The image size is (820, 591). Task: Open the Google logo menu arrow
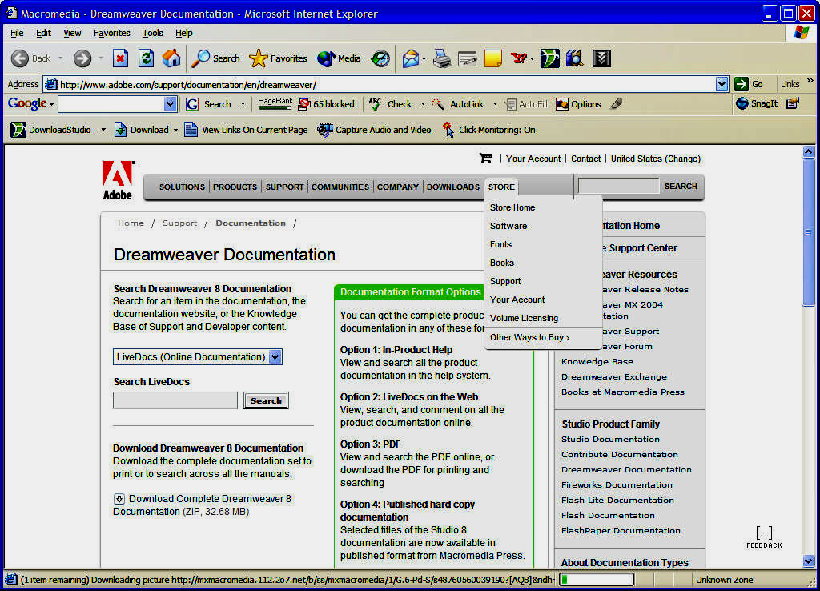tap(51, 105)
